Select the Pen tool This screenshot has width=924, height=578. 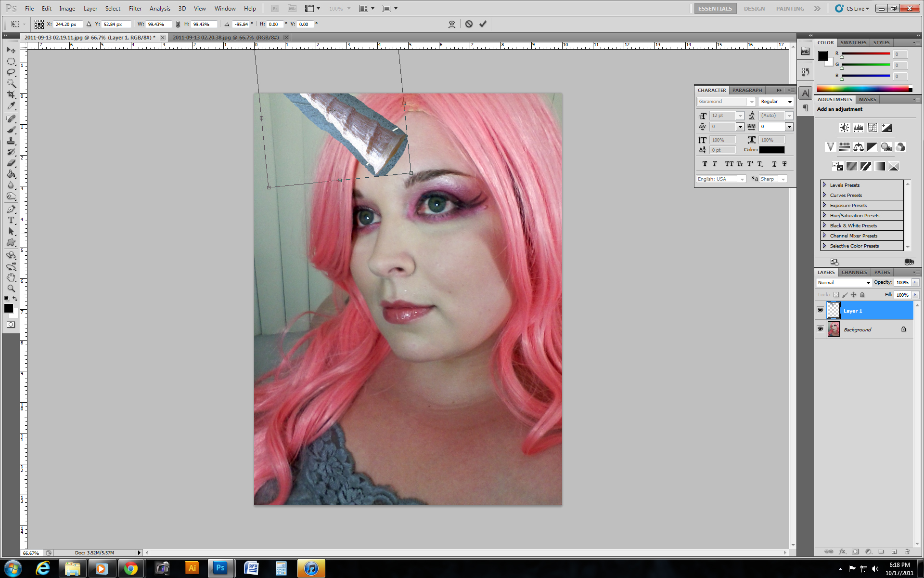click(11, 209)
